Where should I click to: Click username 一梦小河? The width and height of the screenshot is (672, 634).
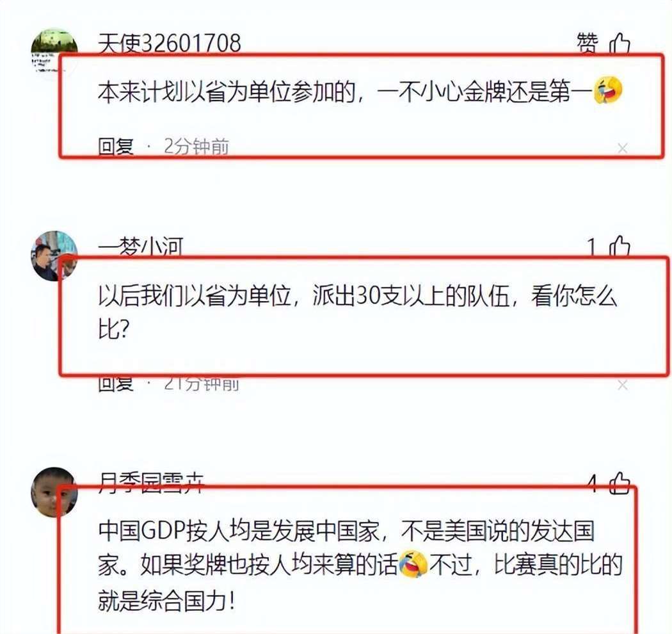coord(141,247)
